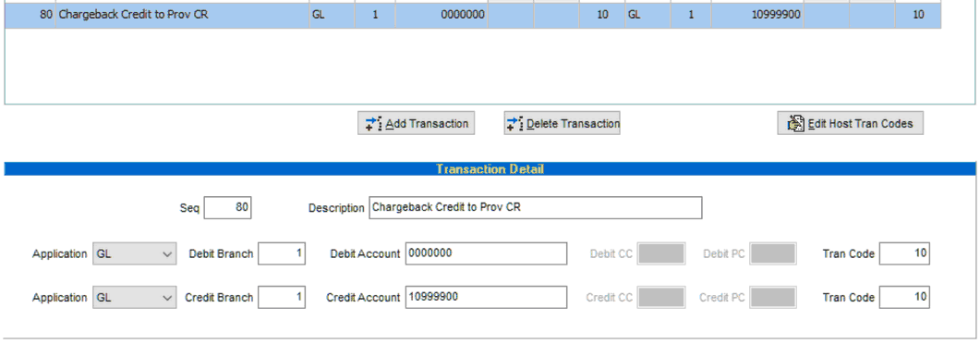Click the disabled Credit PC field
Viewport: 980px width, 345px height.
pos(773,298)
